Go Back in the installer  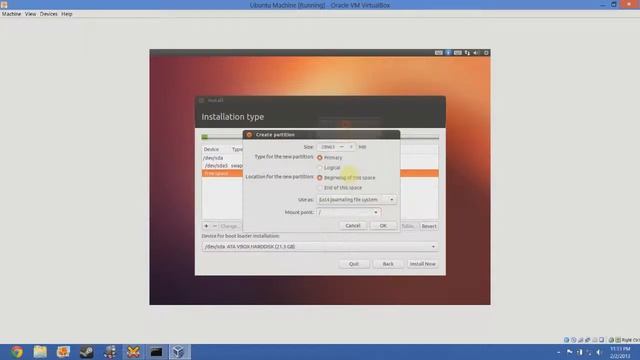click(388, 264)
